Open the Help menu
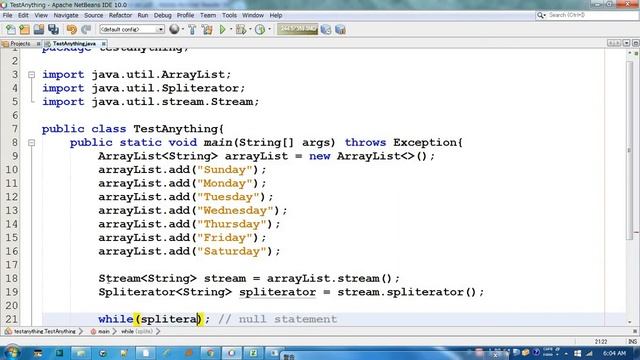Screen dimensions: 640x360 pyautogui.click(x=276, y=15)
